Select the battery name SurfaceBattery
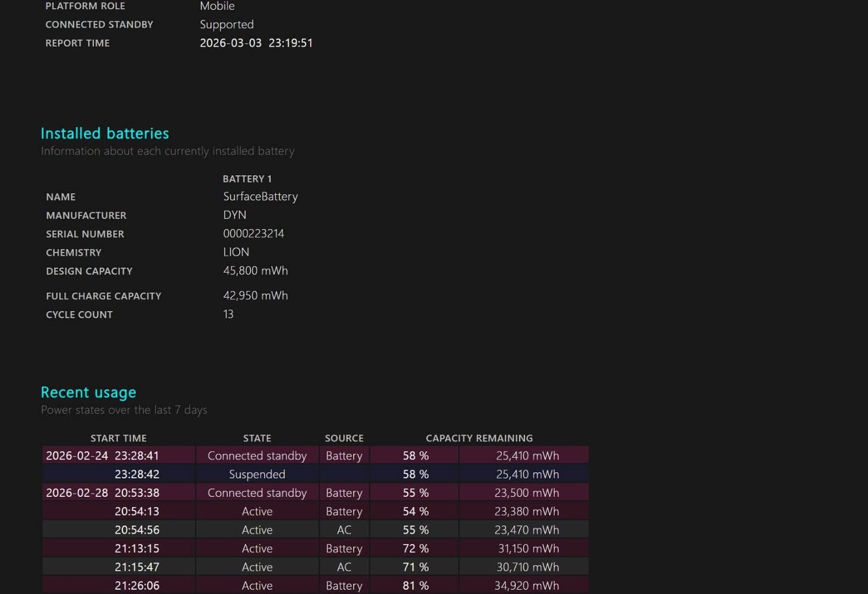 tap(260, 197)
